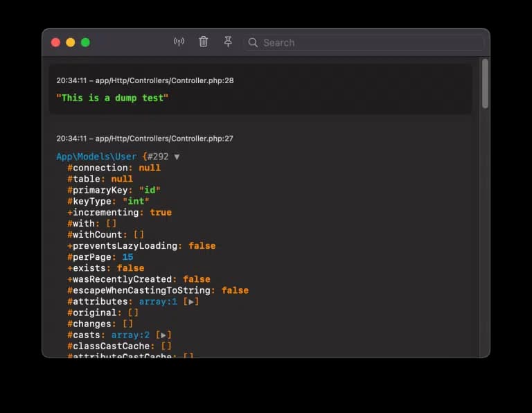Collapse the App\Models\User object
This screenshot has height=413, width=532.
coord(177,157)
